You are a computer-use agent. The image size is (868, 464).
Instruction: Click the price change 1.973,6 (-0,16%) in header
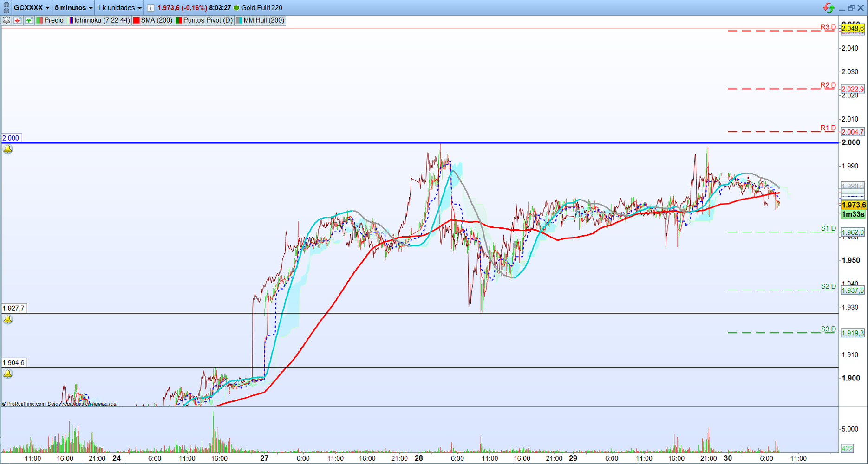[x=182, y=8]
